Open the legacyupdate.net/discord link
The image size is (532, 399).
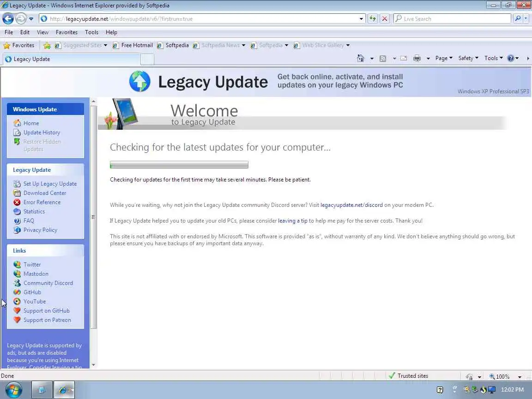click(x=351, y=205)
